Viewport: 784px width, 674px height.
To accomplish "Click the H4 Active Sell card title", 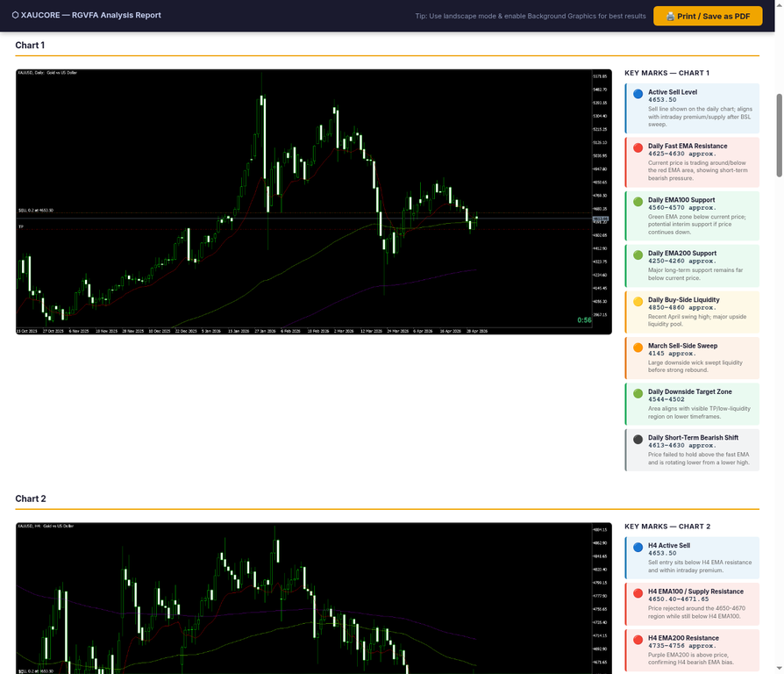I will click(669, 546).
